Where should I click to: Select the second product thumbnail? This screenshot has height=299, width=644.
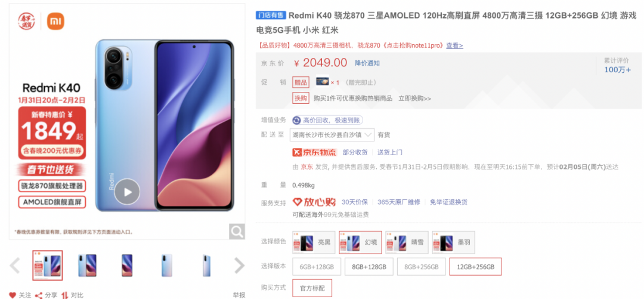87,266
